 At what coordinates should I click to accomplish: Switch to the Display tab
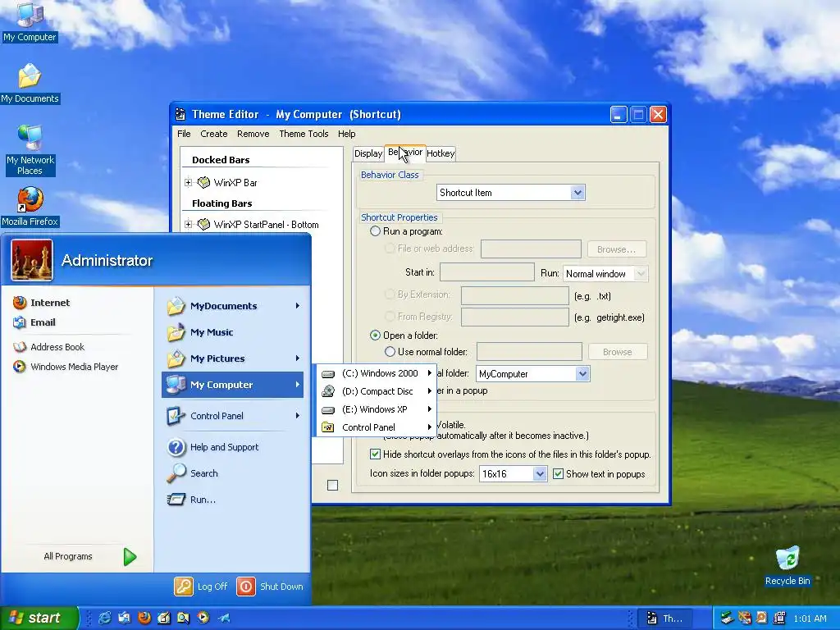click(x=368, y=153)
